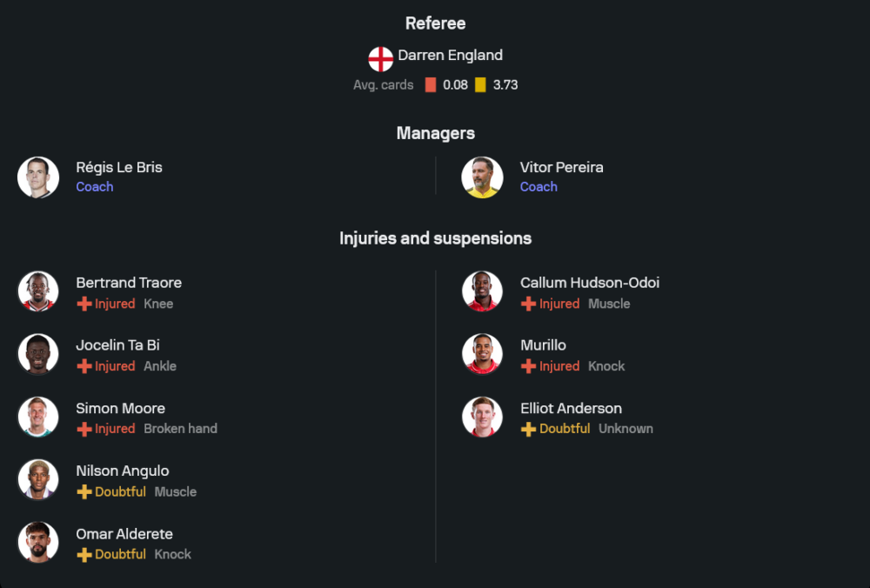Click the injured cross icon for Simon Moore

[84, 429]
